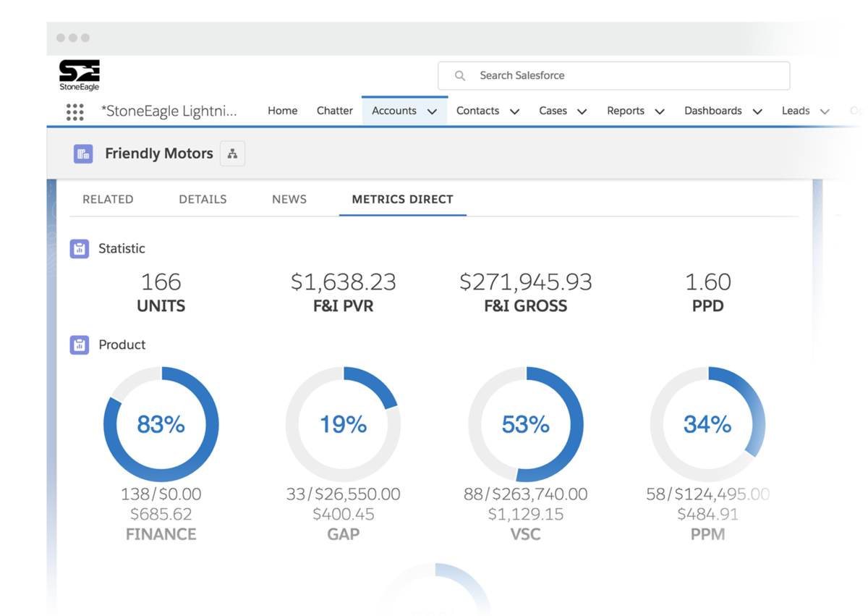The height and width of the screenshot is (616, 868).
Task: Click the 88/$263,740.00 VSC figure
Action: 526,494
